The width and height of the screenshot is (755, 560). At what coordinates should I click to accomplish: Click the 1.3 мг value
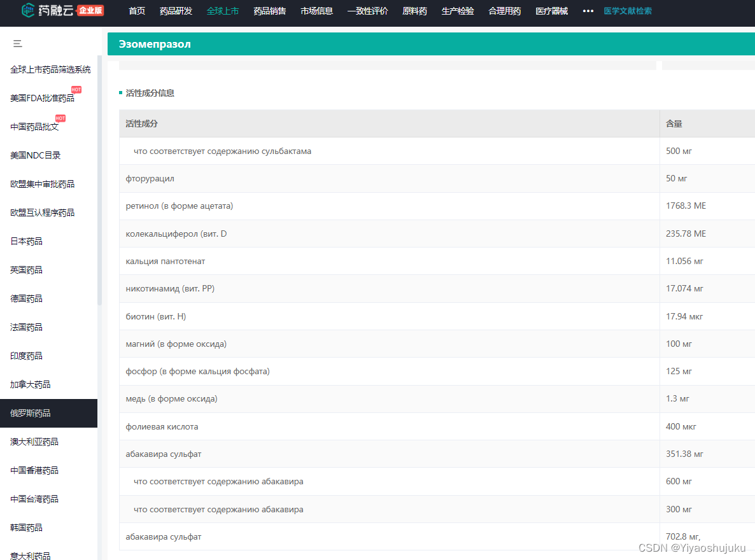(677, 399)
